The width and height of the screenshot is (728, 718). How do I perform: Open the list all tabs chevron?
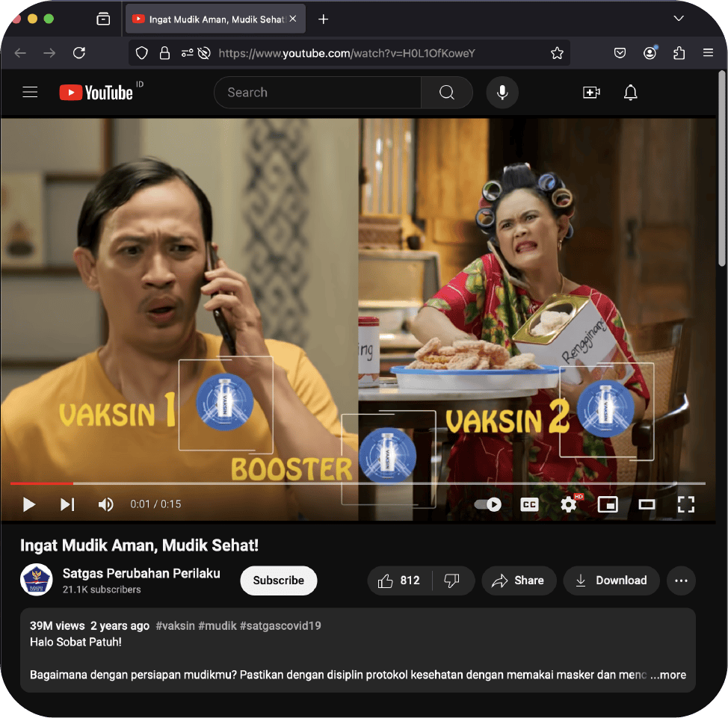point(679,19)
